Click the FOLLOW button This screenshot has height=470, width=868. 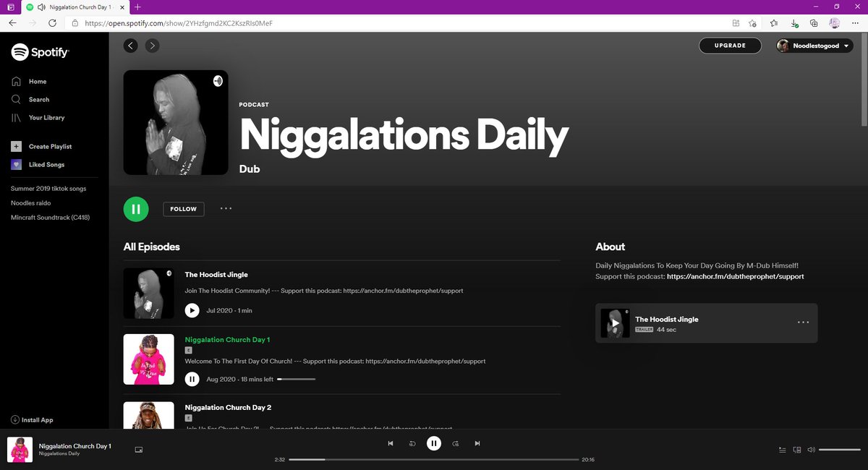click(x=184, y=209)
